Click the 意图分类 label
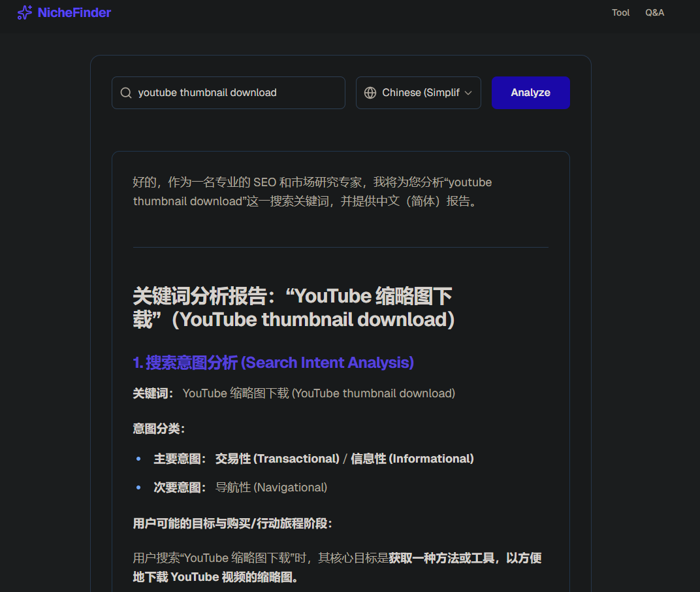The image size is (700, 592). [x=159, y=429]
